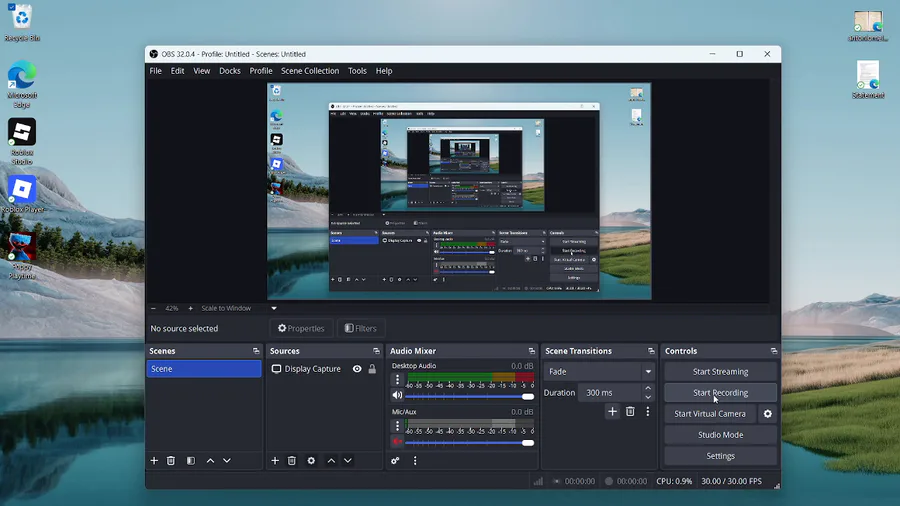Image resolution: width=900 pixels, height=506 pixels.
Task: Add a new source with the plus icon
Action: pyautogui.click(x=275, y=461)
